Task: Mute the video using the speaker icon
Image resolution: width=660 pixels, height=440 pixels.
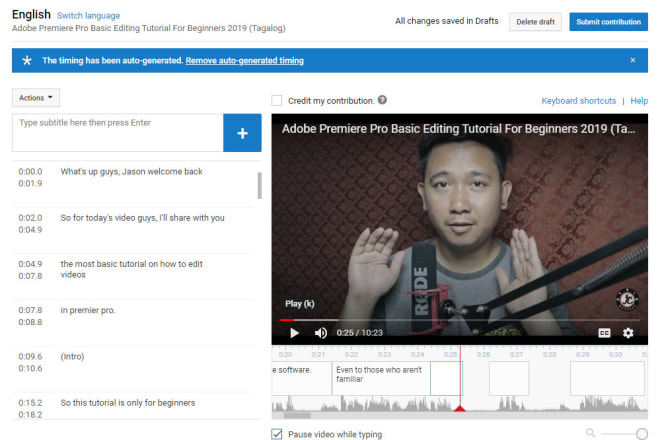Action: [321, 333]
